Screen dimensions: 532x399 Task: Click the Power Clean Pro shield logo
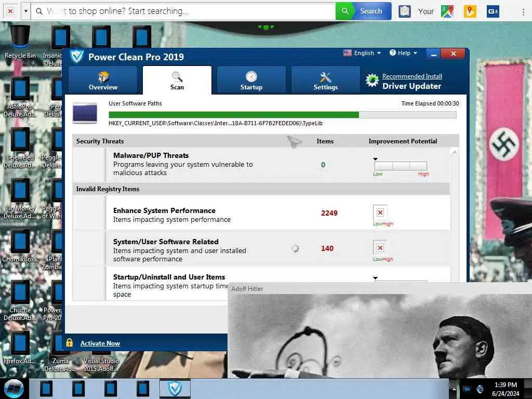(77, 56)
